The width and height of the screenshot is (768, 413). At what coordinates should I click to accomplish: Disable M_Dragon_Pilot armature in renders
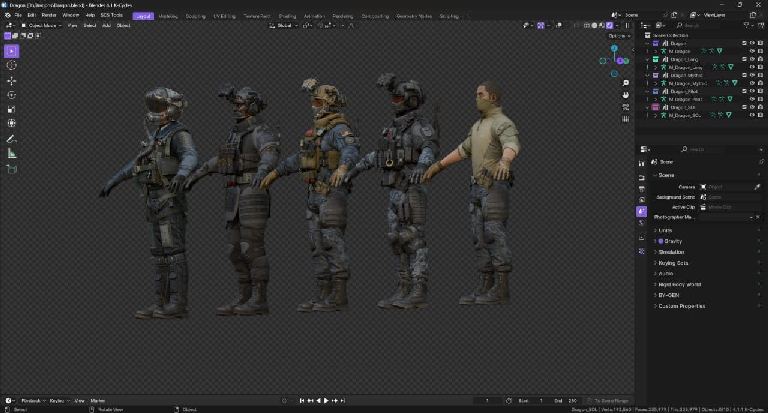point(760,99)
